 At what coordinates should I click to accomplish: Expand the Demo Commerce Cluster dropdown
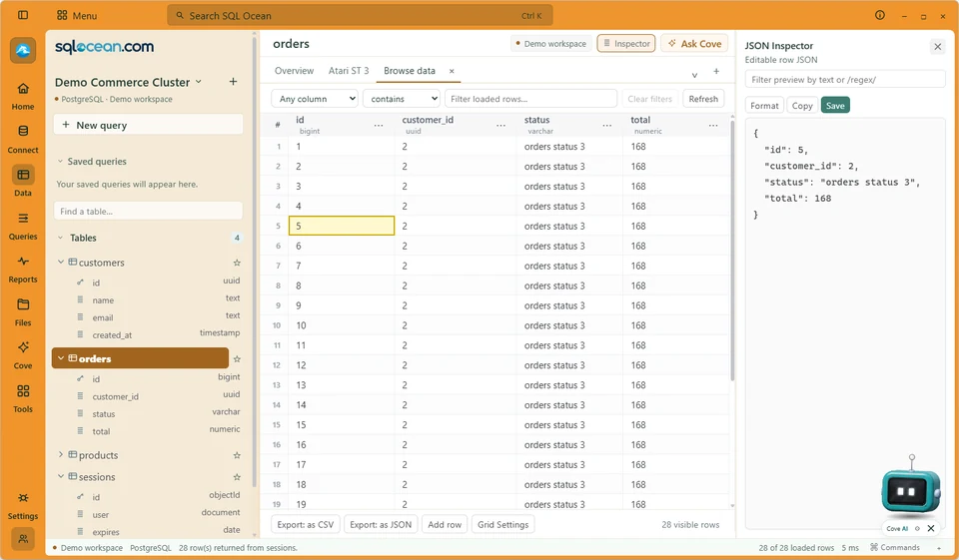point(198,82)
